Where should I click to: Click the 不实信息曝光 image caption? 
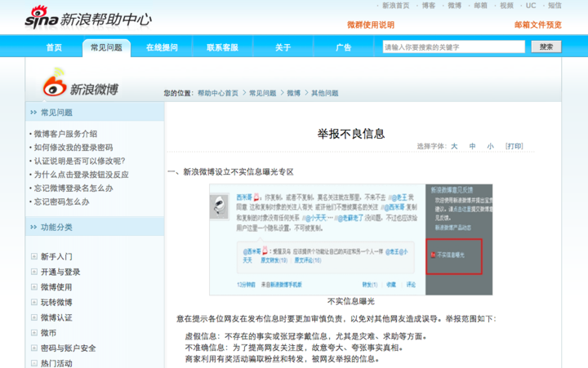(351, 301)
